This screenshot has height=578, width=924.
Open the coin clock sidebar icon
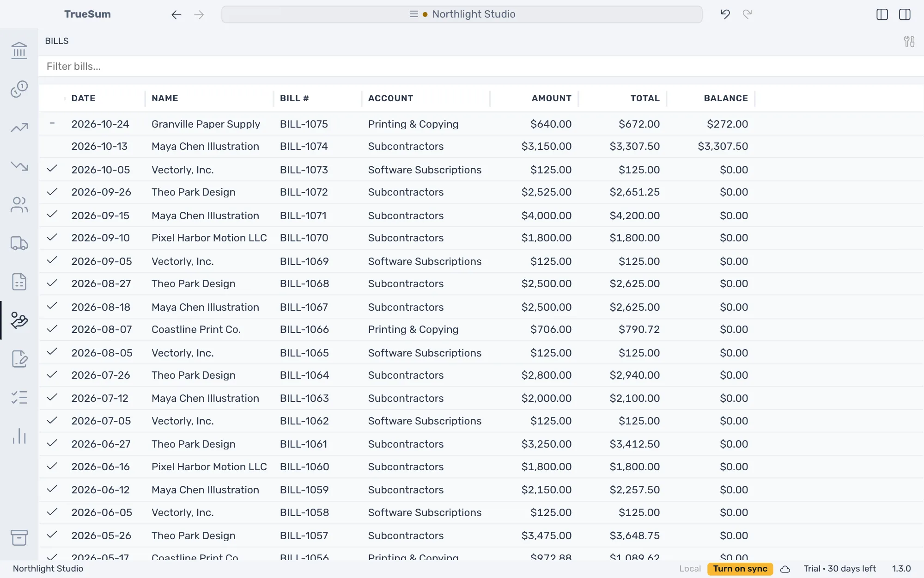pyautogui.click(x=19, y=89)
